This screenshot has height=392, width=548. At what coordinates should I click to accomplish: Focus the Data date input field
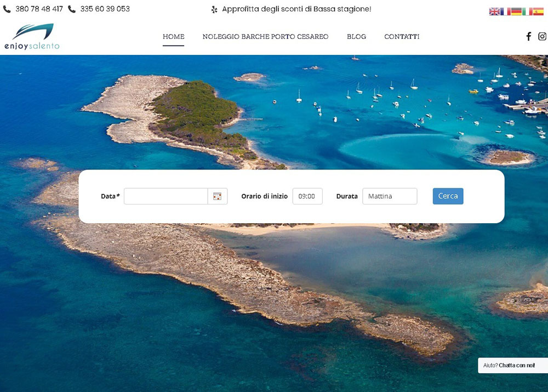[166, 196]
